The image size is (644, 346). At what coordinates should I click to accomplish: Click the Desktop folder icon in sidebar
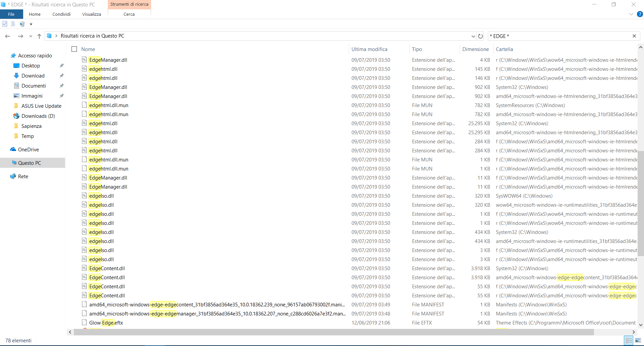(x=16, y=65)
